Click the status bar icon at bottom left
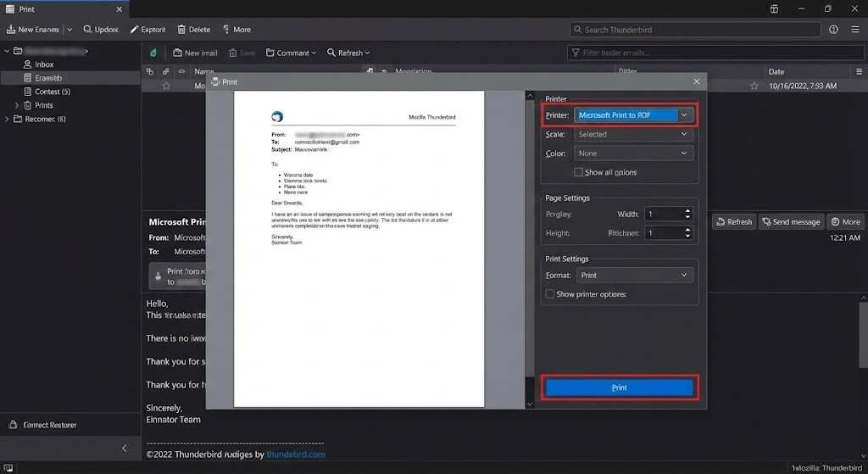This screenshot has height=474, width=868. (8, 468)
